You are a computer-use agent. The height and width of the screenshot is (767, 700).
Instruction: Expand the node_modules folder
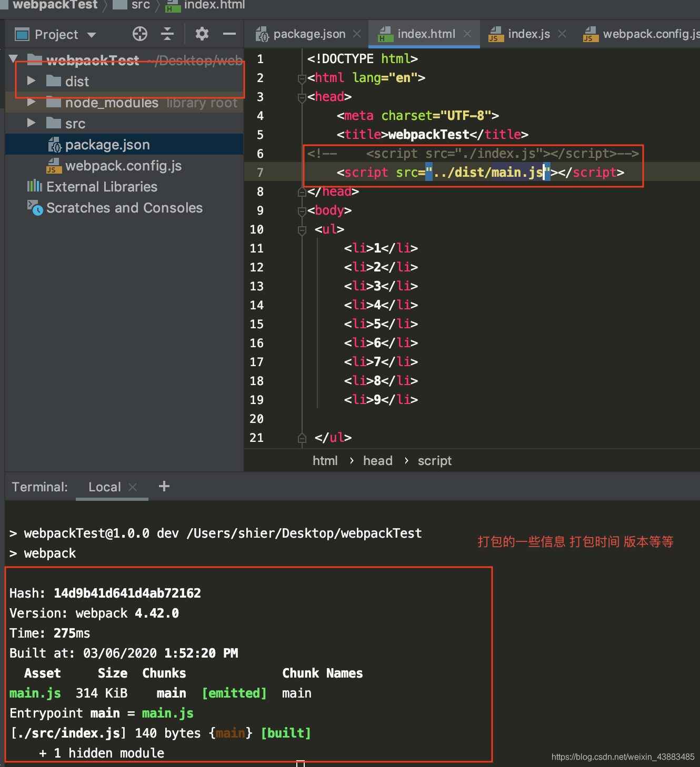(31, 102)
